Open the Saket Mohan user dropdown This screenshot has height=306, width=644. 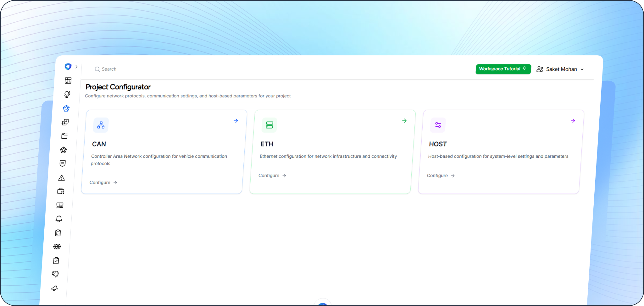(x=560, y=69)
